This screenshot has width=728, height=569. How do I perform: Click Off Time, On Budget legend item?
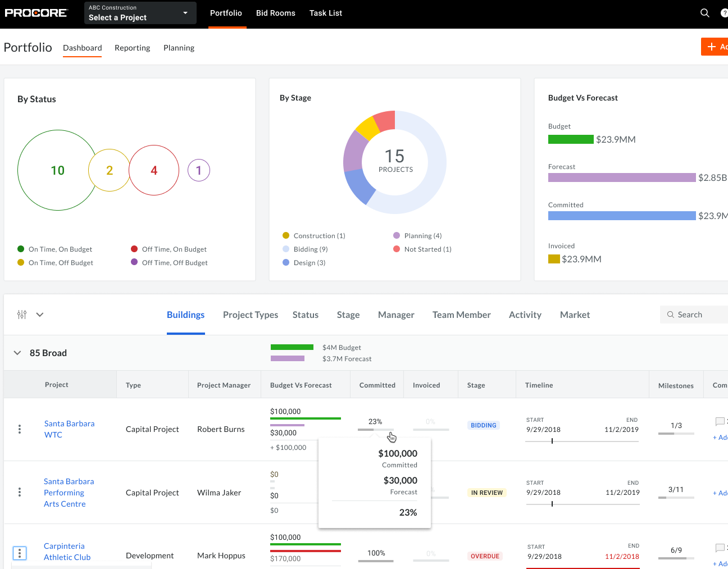[169, 249]
